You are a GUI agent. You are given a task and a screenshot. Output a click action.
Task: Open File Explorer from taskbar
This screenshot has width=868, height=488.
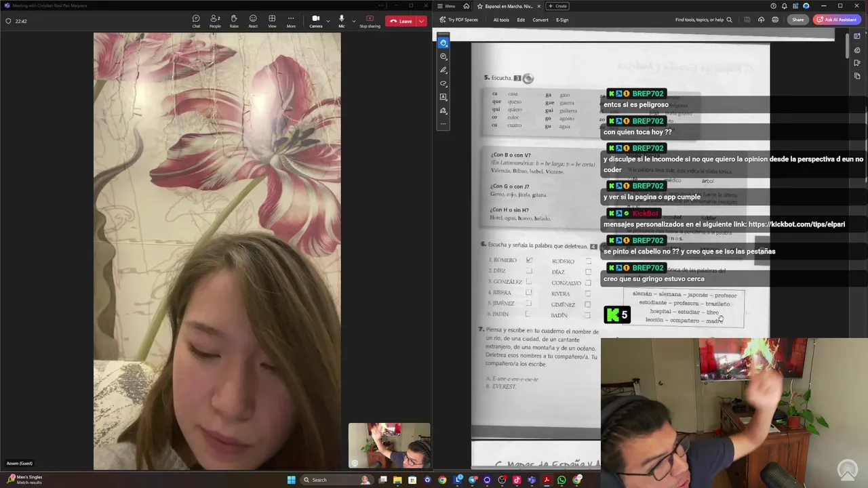click(397, 480)
